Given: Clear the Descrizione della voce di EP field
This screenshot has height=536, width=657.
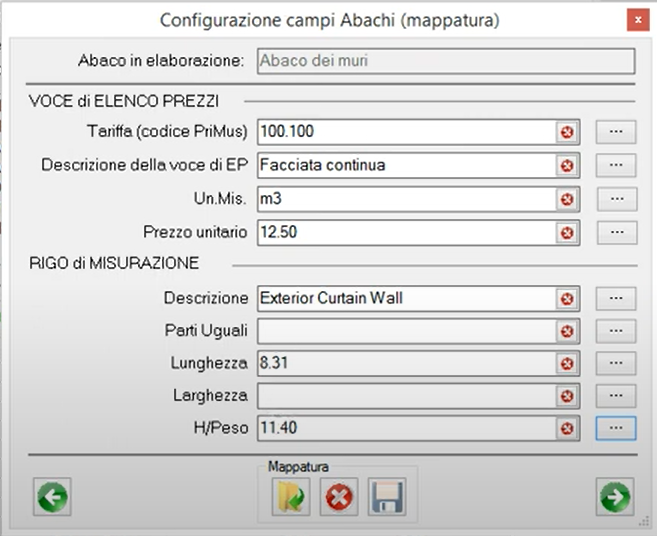Looking at the screenshot, I should coord(567,165).
